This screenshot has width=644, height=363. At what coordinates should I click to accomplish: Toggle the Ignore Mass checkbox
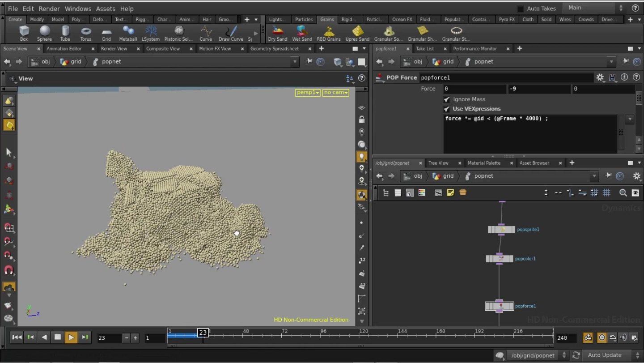click(x=446, y=99)
